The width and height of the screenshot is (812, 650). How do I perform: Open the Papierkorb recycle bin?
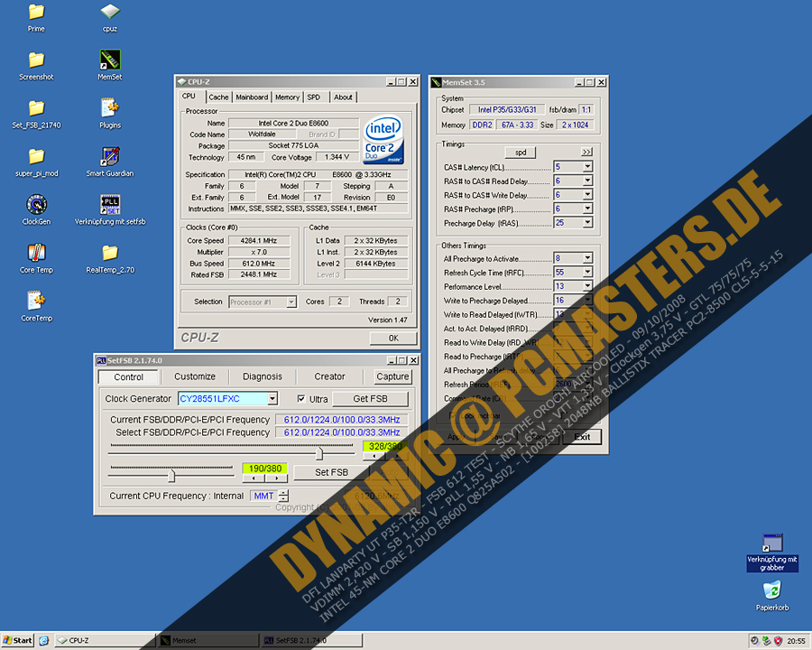(772, 596)
